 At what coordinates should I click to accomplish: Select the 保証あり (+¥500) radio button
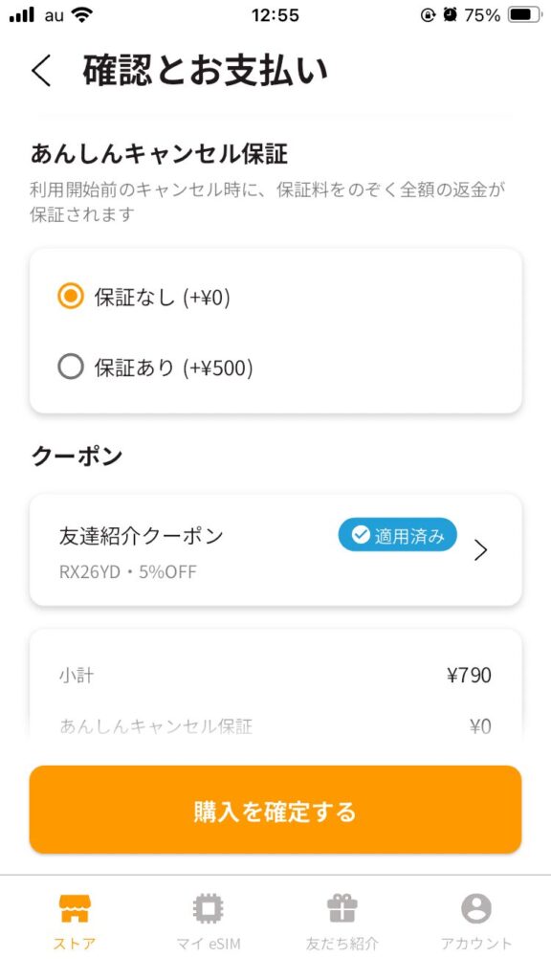click(x=71, y=367)
